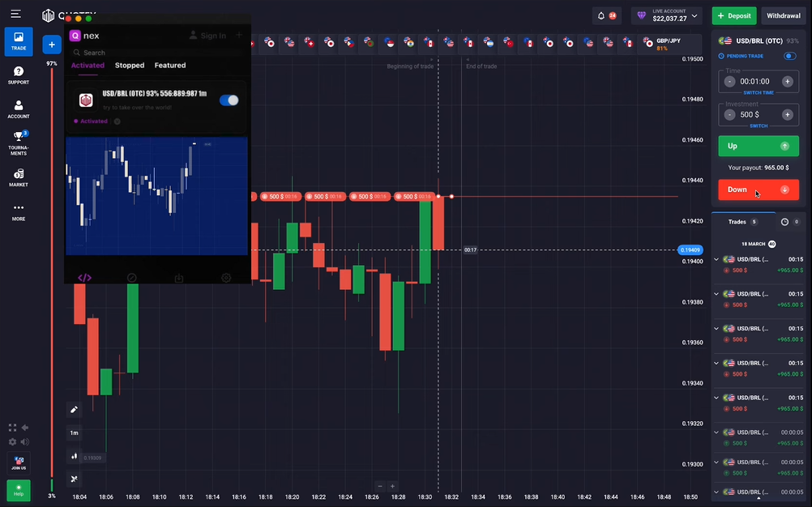Open the gear settings icon in the nex popup
The width and height of the screenshot is (812, 507).
pos(226,277)
